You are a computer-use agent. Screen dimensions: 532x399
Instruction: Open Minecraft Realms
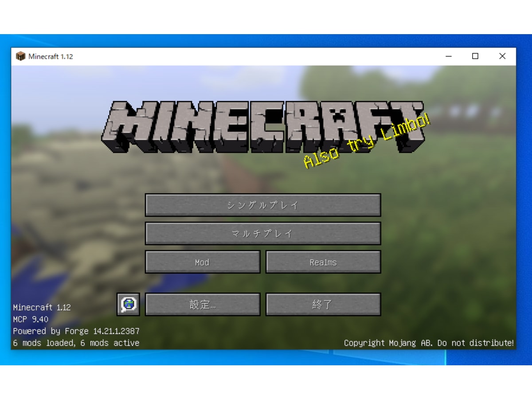pos(323,262)
